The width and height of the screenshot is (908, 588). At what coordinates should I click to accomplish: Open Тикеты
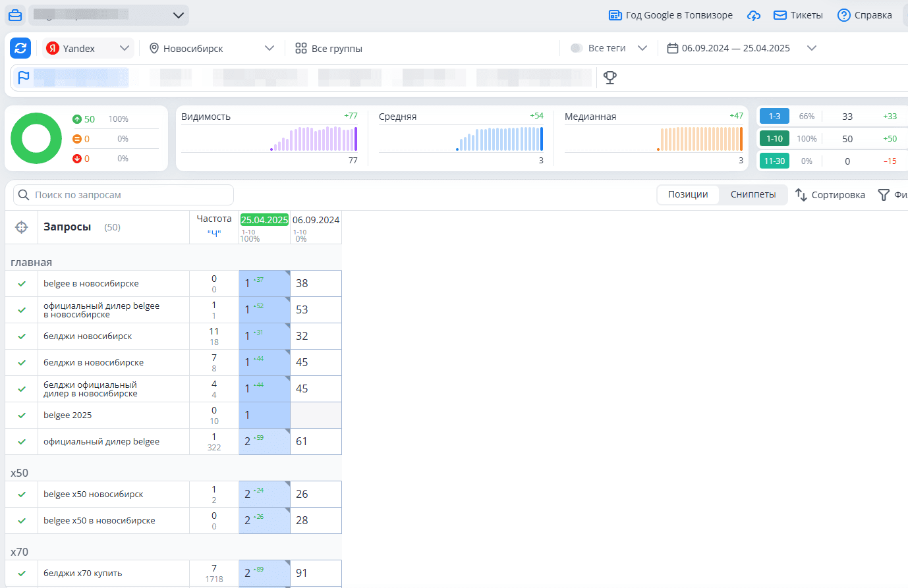(x=798, y=15)
